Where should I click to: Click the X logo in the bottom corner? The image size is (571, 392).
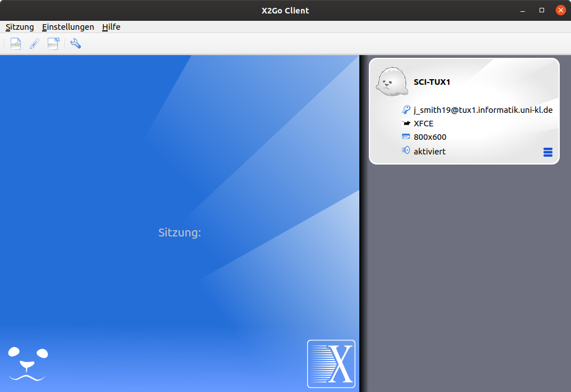click(331, 363)
